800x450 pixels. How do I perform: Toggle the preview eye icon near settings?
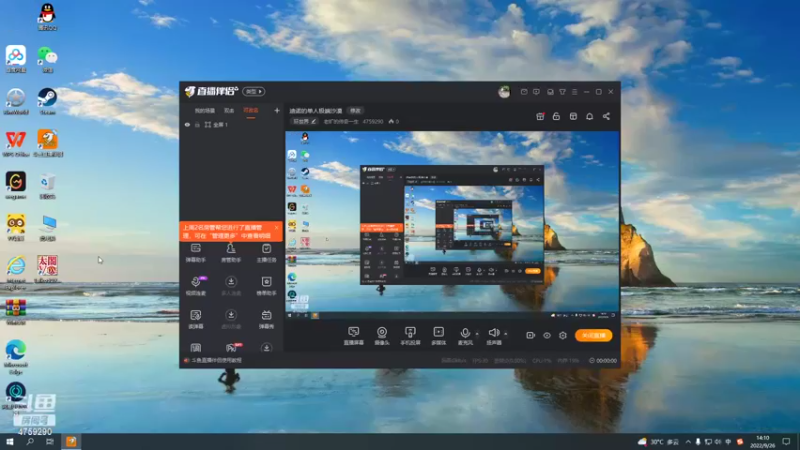coord(547,335)
